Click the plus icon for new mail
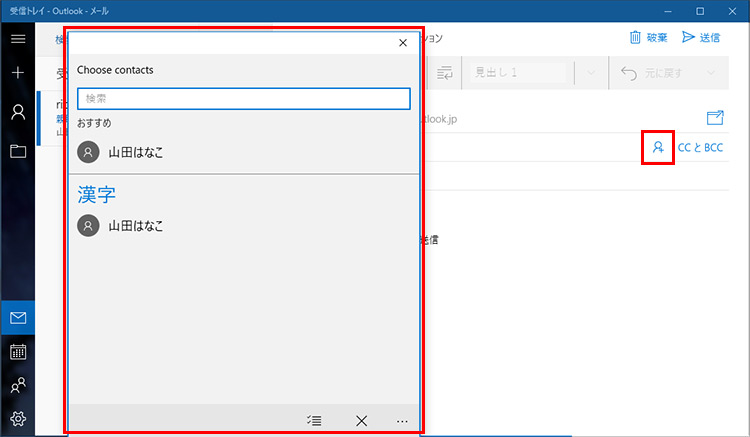750x437 pixels. tap(17, 74)
